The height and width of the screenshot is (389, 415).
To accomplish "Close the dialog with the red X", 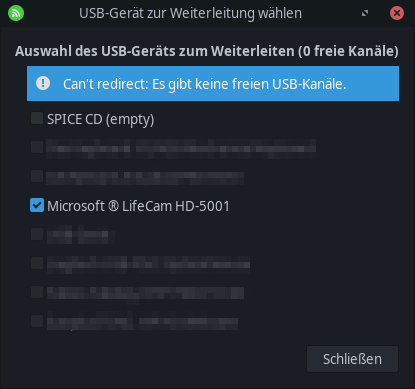I will pos(397,13).
